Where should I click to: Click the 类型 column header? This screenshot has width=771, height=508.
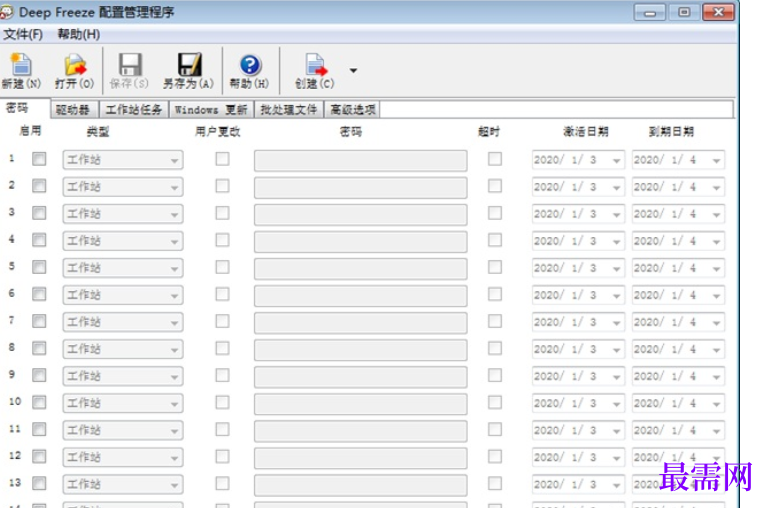[x=97, y=131]
